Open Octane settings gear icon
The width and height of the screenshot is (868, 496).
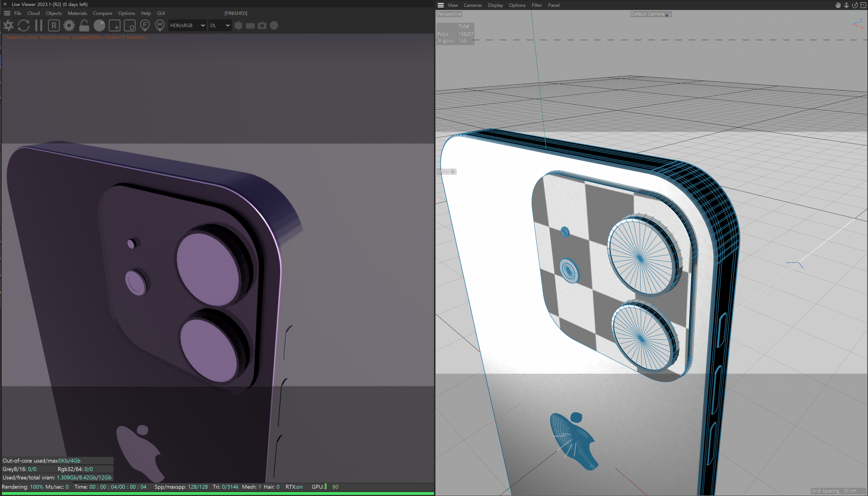[x=69, y=26]
